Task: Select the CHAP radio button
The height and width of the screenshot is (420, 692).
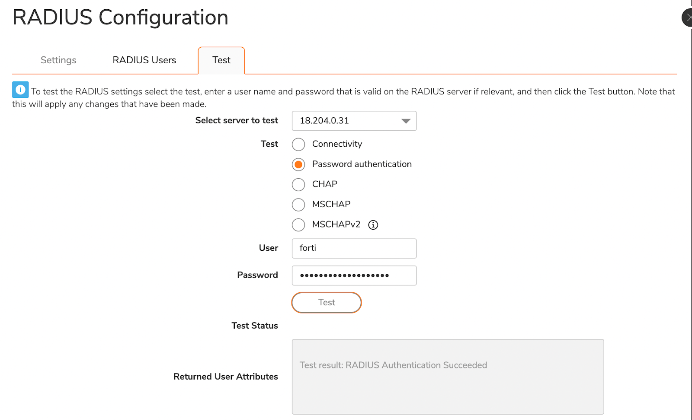Action: coord(298,184)
